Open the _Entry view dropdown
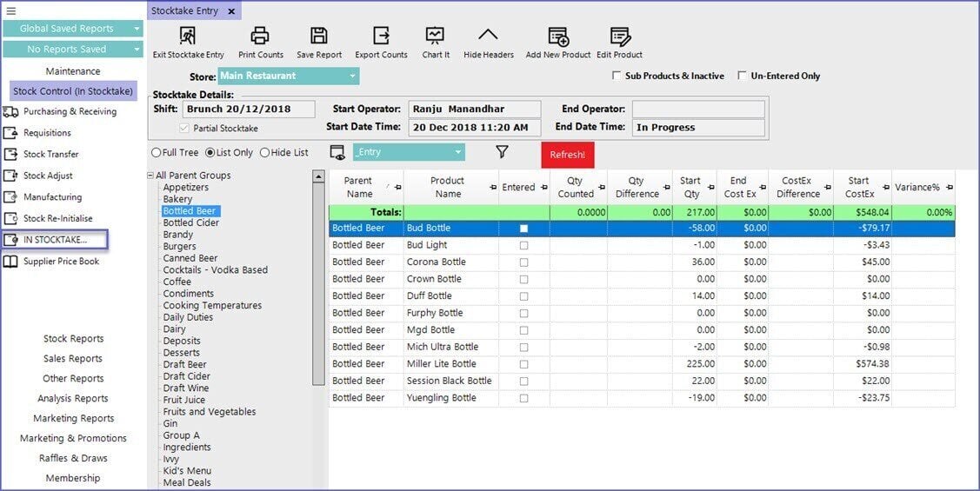This screenshot has width=980, height=491. [x=457, y=153]
